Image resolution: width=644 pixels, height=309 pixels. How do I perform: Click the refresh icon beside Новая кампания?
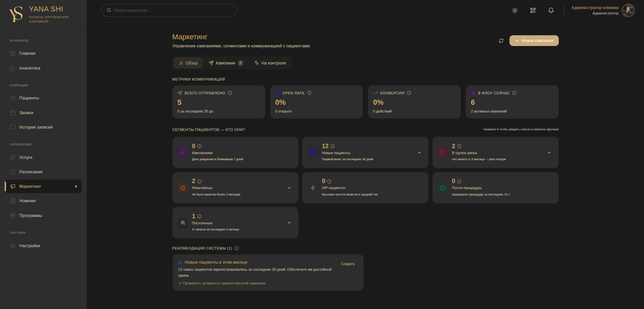501,41
